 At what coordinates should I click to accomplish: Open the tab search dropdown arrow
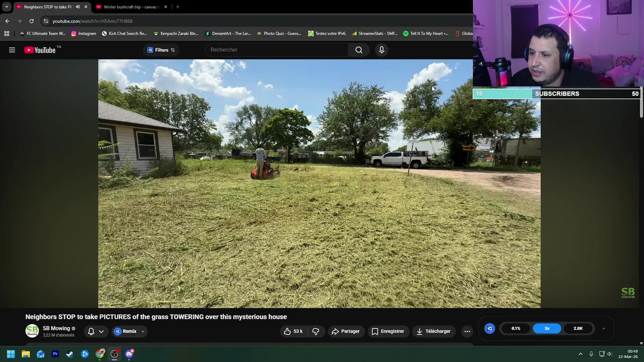tap(7, 7)
